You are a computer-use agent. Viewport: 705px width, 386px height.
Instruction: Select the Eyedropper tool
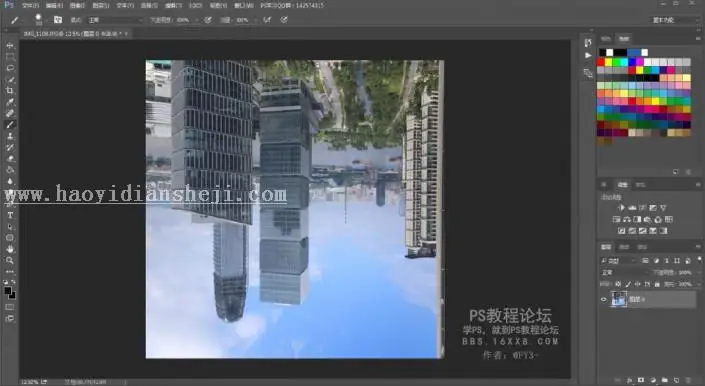pos(10,102)
